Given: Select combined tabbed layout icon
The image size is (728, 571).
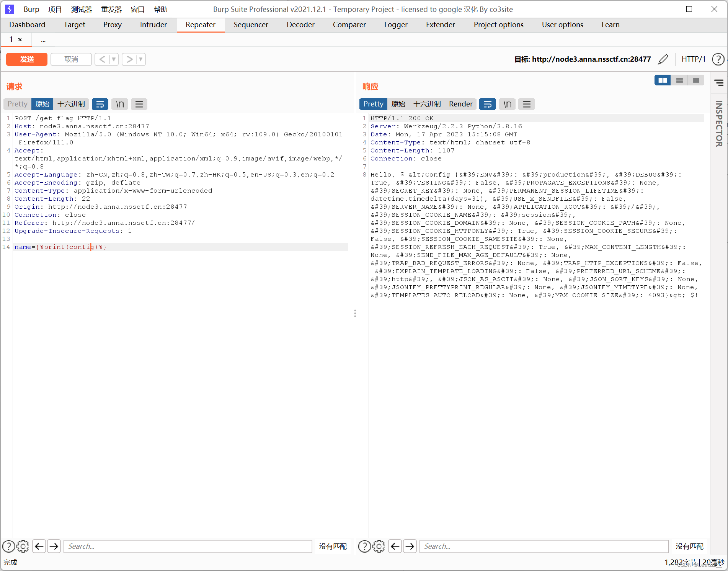Looking at the screenshot, I should [x=696, y=80].
